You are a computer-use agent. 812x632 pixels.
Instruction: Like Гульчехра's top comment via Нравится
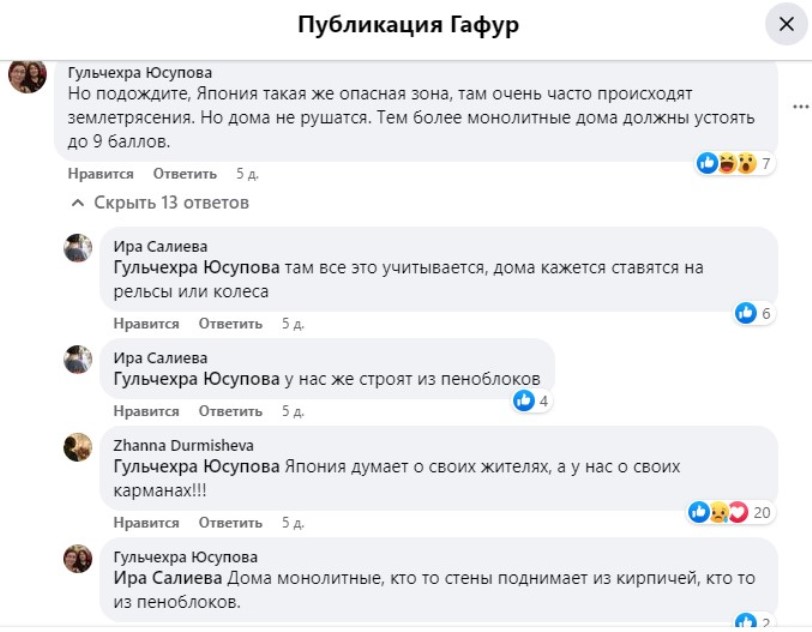[x=100, y=174]
